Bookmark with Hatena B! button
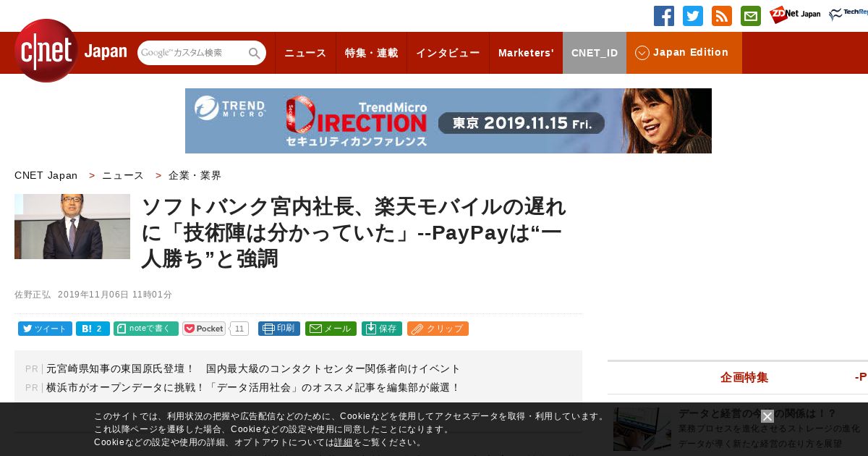The width and height of the screenshot is (868, 456). (93, 329)
